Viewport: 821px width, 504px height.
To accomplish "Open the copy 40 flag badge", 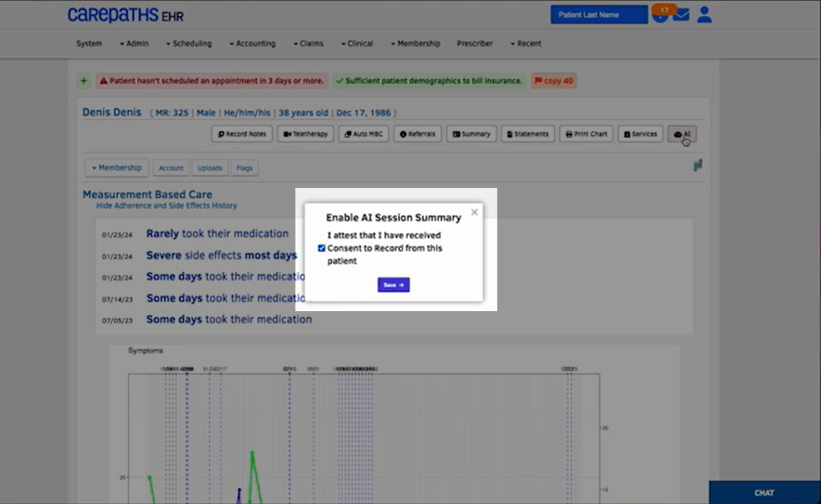I will coord(554,81).
